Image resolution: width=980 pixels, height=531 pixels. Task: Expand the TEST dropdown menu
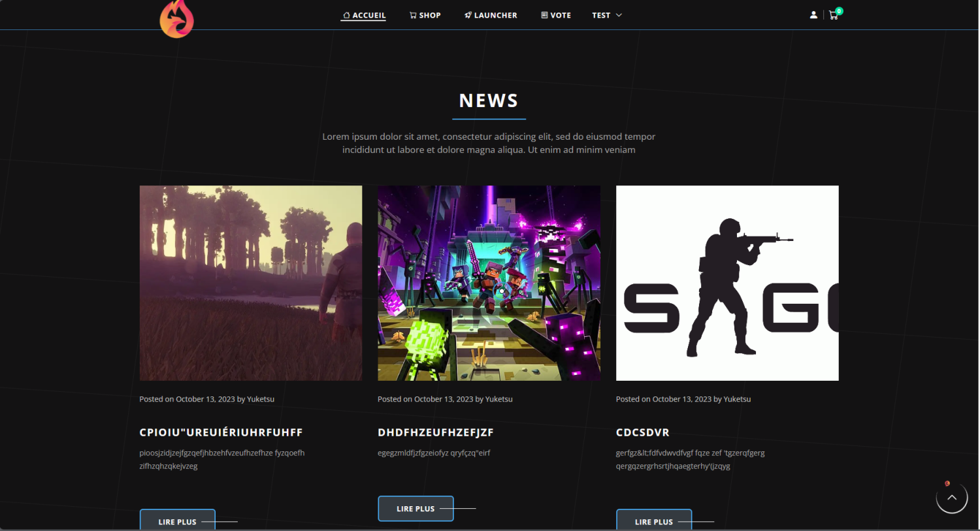pos(607,15)
